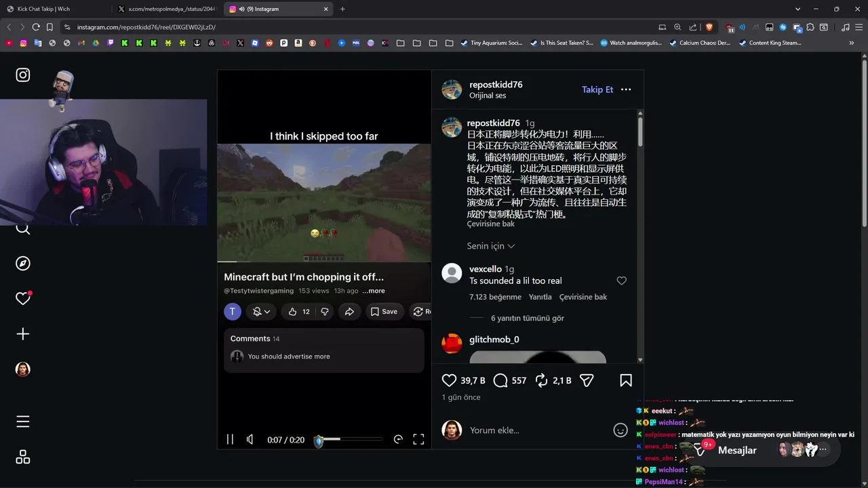This screenshot has width=868, height=488.
Task: Enter fullscreen on the reel player
Action: coord(418,439)
